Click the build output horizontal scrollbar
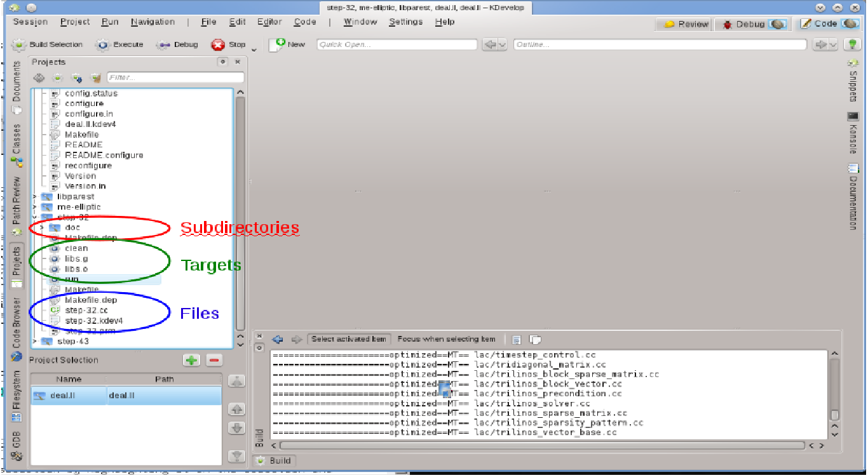This screenshot has width=868, height=475. [540, 446]
